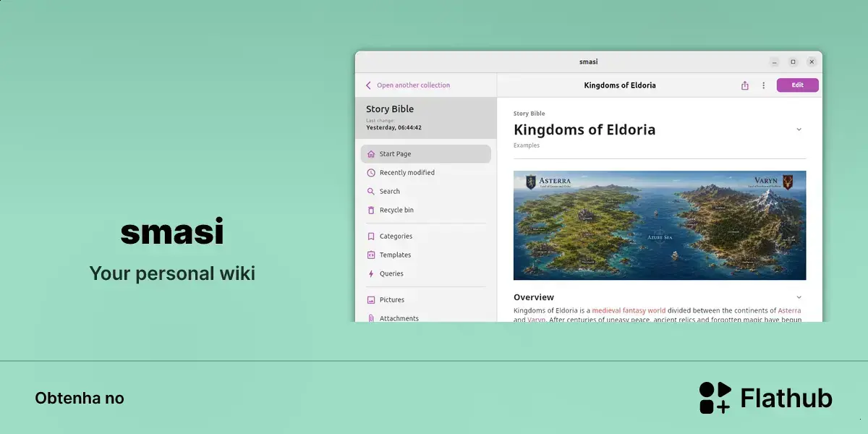Click the Attachments paperclip icon
The width and height of the screenshot is (868, 434).
point(371,318)
